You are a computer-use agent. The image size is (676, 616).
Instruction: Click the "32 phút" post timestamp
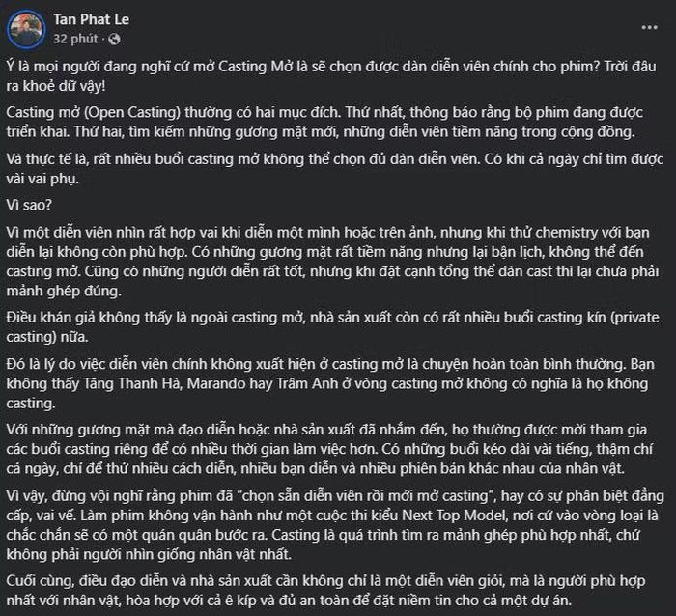[x=75, y=40]
